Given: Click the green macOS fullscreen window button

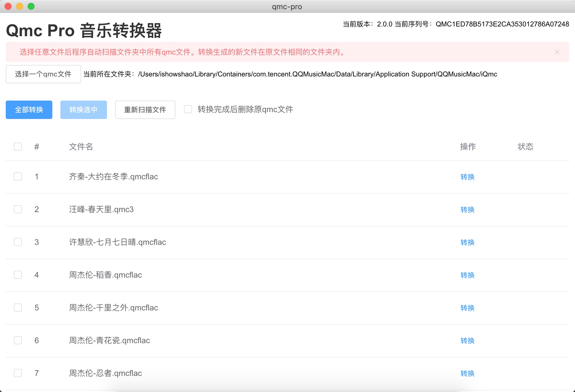Looking at the screenshot, I should click(31, 6).
